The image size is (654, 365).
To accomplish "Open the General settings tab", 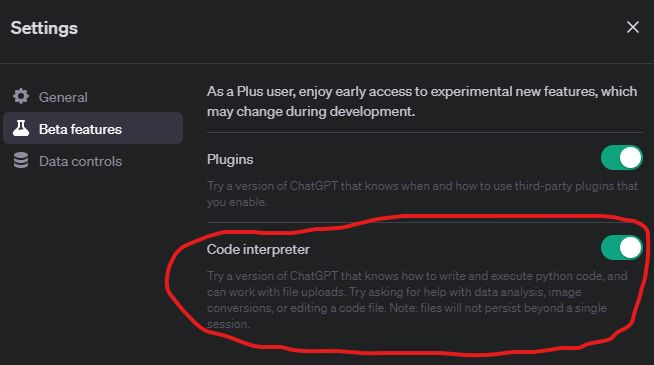I will [63, 97].
